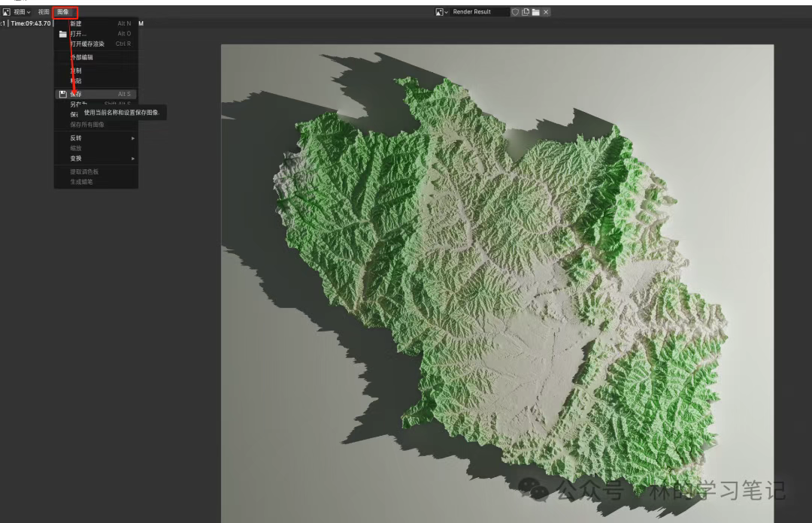Image resolution: width=812 pixels, height=523 pixels.
Task: Unlink the Render Result image with X
Action: pos(546,12)
